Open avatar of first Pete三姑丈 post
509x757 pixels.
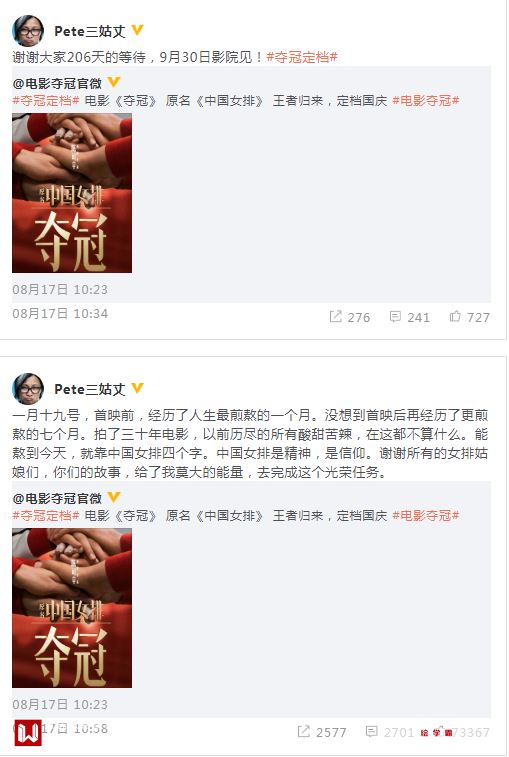coord(28,30)
